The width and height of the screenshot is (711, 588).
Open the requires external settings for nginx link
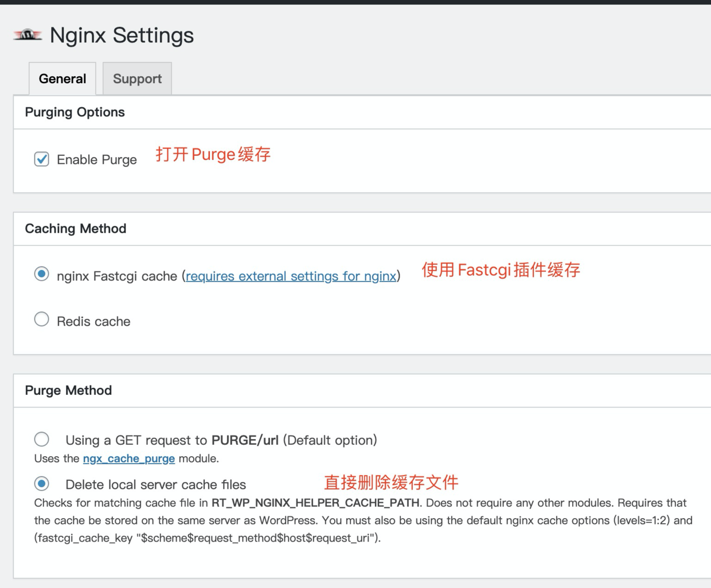click(291, 276)
